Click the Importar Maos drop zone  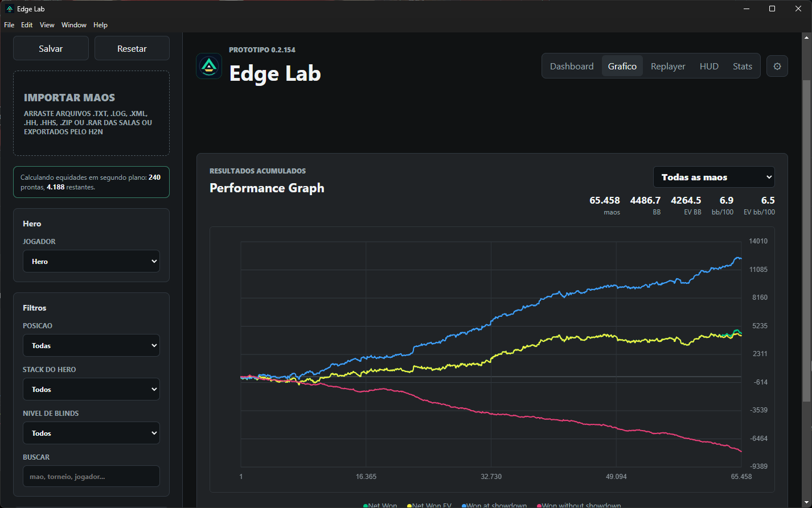(91, 113)
